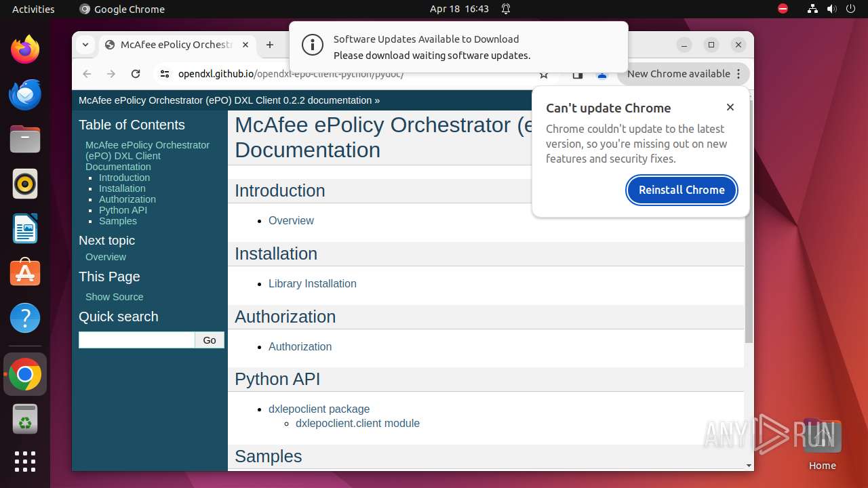Open the Library Installation link
The width and height of the screenshot is (868, 488).
pyautogui.click(x=312, y=283)
